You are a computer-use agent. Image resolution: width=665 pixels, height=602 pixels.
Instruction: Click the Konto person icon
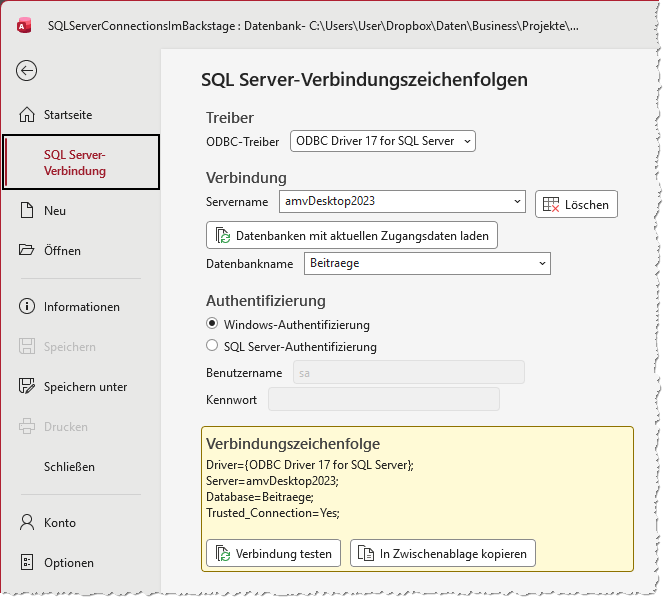27,522
